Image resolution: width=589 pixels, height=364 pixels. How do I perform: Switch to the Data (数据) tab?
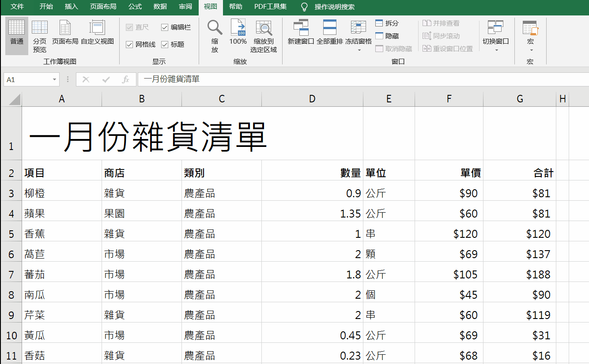coord(160,7)
